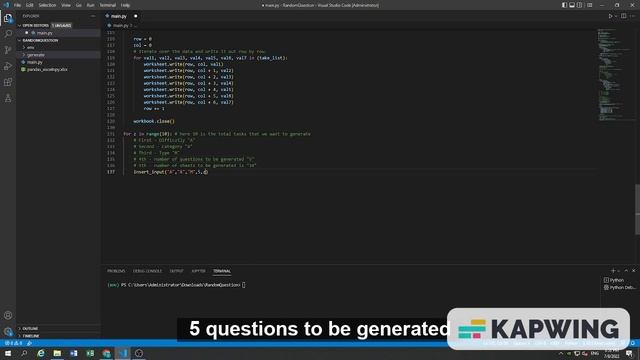Open Excel from the taskbar
Viewport: 640px width, 360px height.
pyautogui.click(x=90, y=353)
